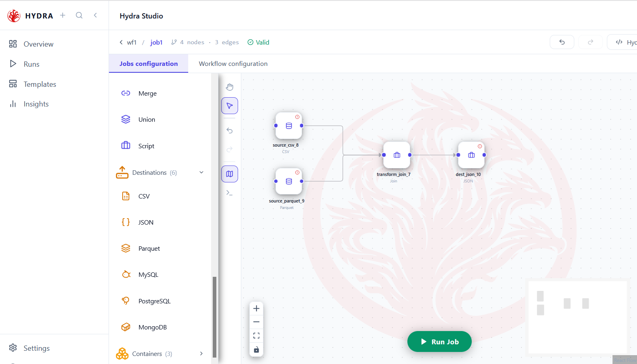This screenshot has width=637, height=364.
Task: Click warning icon on source_csv_8 node
Action: point(297,117)
